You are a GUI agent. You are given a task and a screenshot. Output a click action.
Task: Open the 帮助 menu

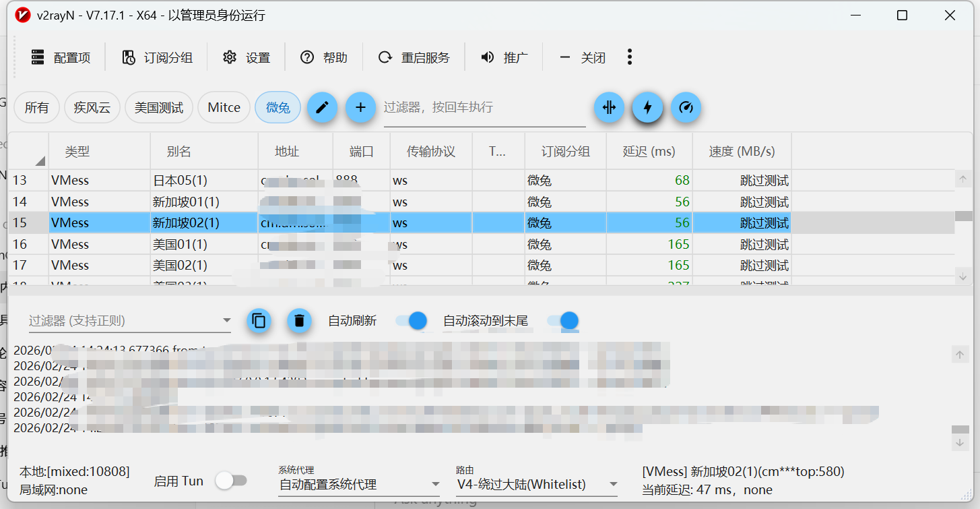(x=324, y=57)
